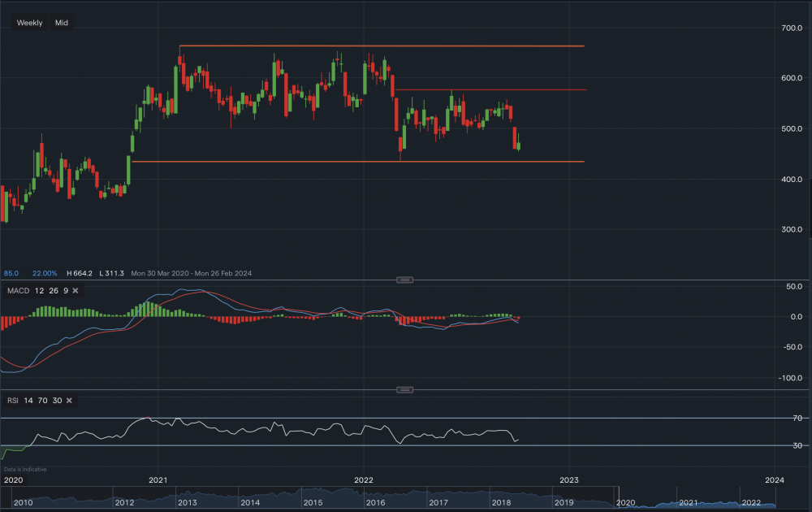Click 2013 in the bottom navigator timeline
This screenshot has width=812, height=512.
tap(187, 503)
